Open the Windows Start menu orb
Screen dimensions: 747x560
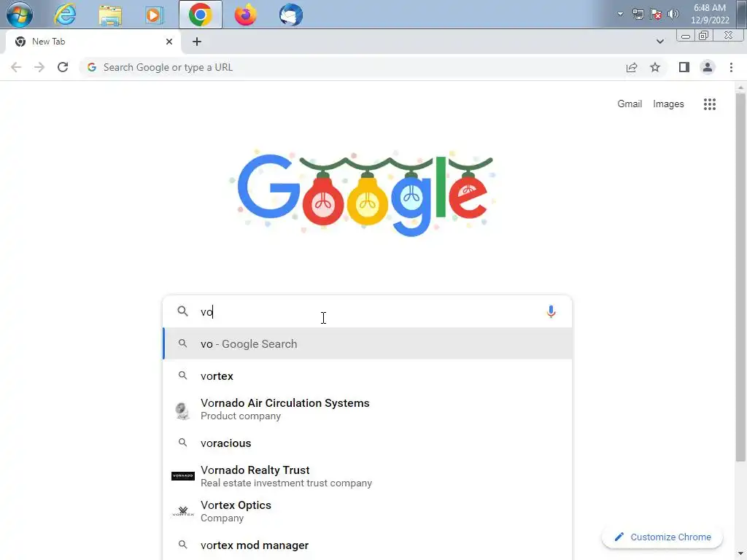(20, 15)
